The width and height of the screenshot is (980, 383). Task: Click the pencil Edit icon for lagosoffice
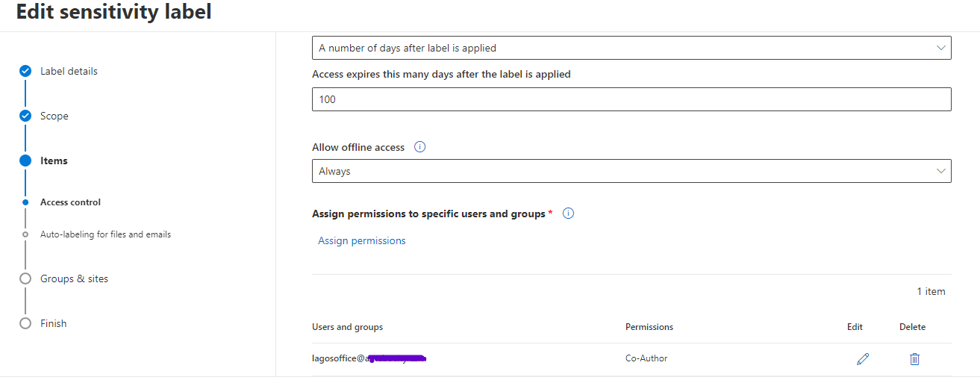(x=863, y=359)
